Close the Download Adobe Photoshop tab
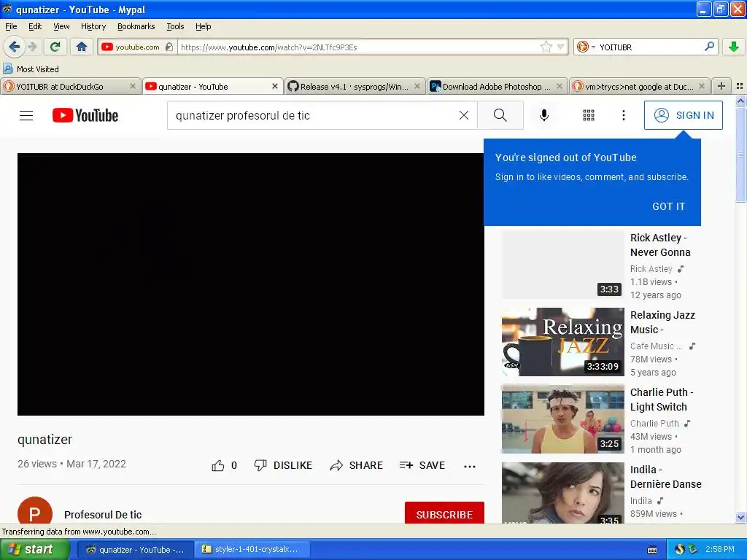The width and height of the screenshot is (747, 560). [560, 86]
